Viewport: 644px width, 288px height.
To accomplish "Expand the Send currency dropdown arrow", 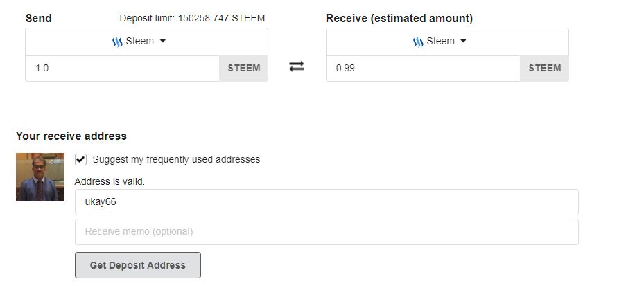I will click(163, 42).
